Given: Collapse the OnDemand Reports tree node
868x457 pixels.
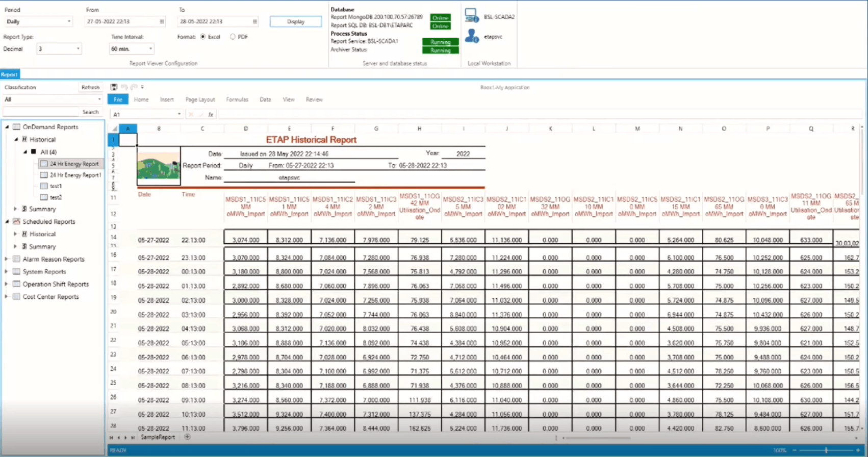Looking at the screenshot, I should point(7,126).
